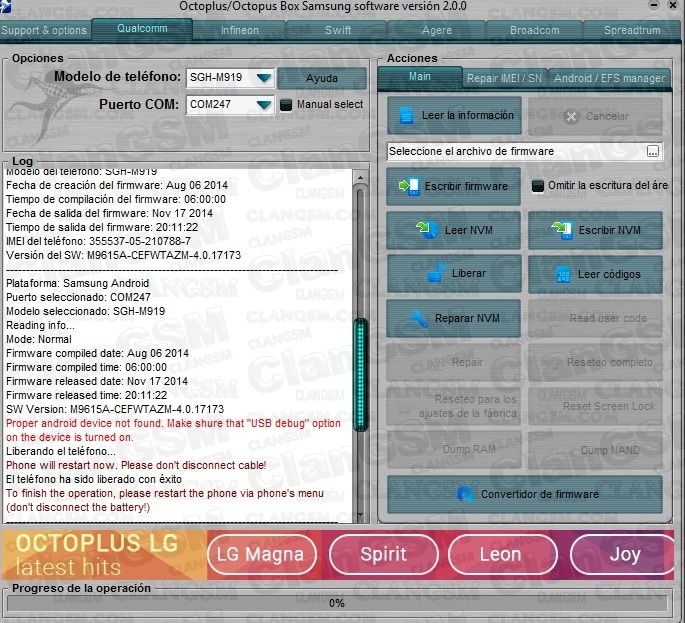Open the Swift tab
Screen dimensions: 685x623
[338, 30]
